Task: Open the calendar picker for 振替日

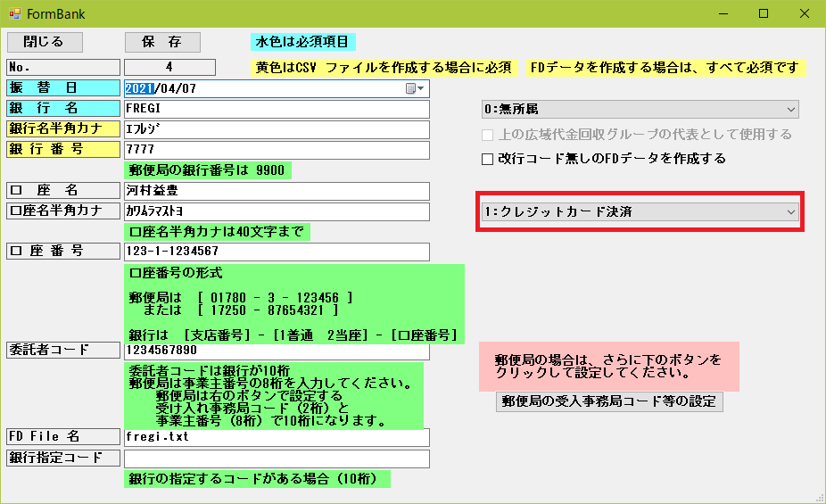Action: (x=415, y=88)
